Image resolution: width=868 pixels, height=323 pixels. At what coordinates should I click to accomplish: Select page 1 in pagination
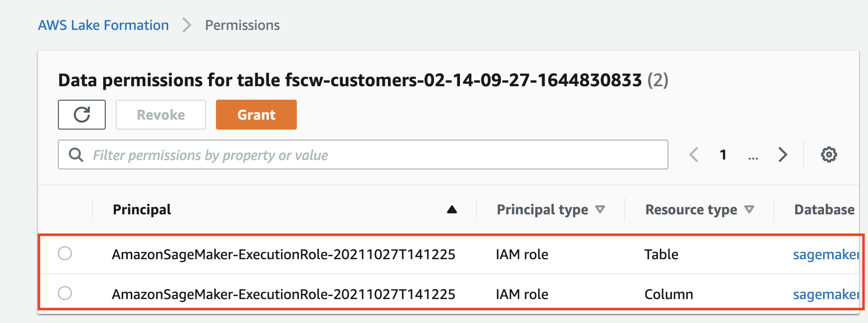723,155
